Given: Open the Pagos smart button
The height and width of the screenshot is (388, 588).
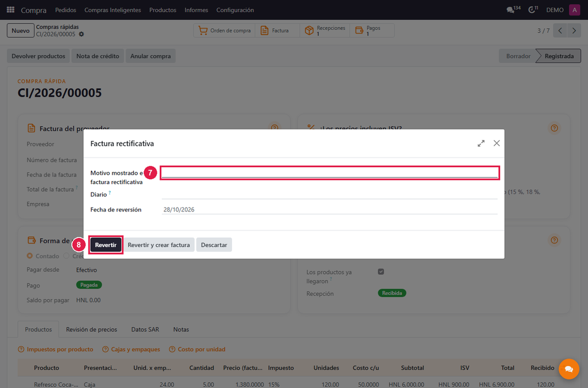Looking at the screenshot, I should click(372, 30).
